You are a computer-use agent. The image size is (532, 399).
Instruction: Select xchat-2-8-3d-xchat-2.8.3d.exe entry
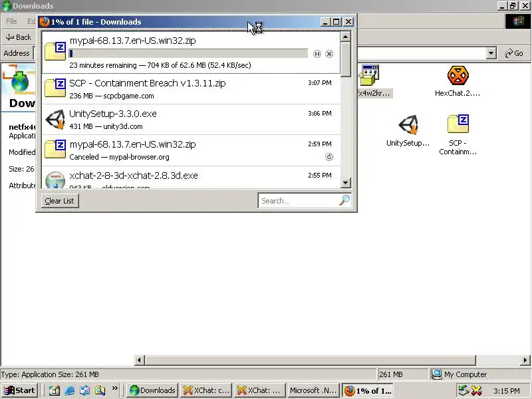(191, 178)
